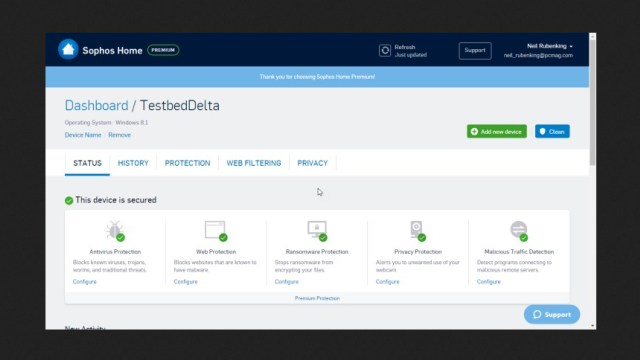The height and width of the screenshot is (360, 640).
Task: Click the Refresh circular arrow icon
Action: tap(384, 51)
